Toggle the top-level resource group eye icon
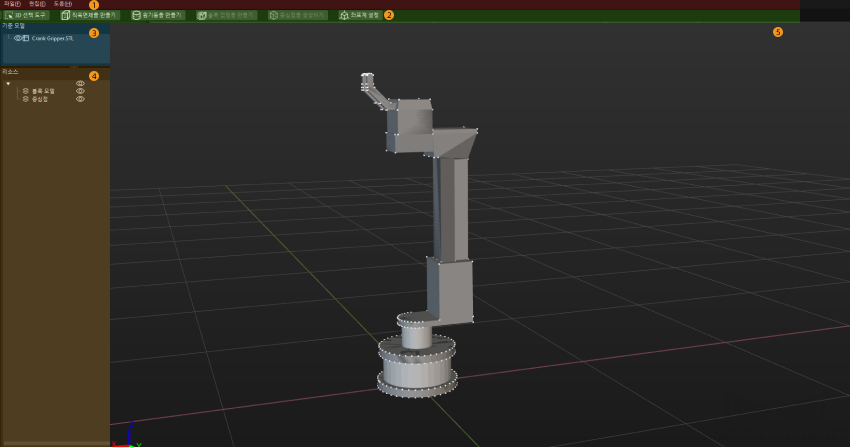850x447 pixels. pyautogui.click(x=81, y=84)
